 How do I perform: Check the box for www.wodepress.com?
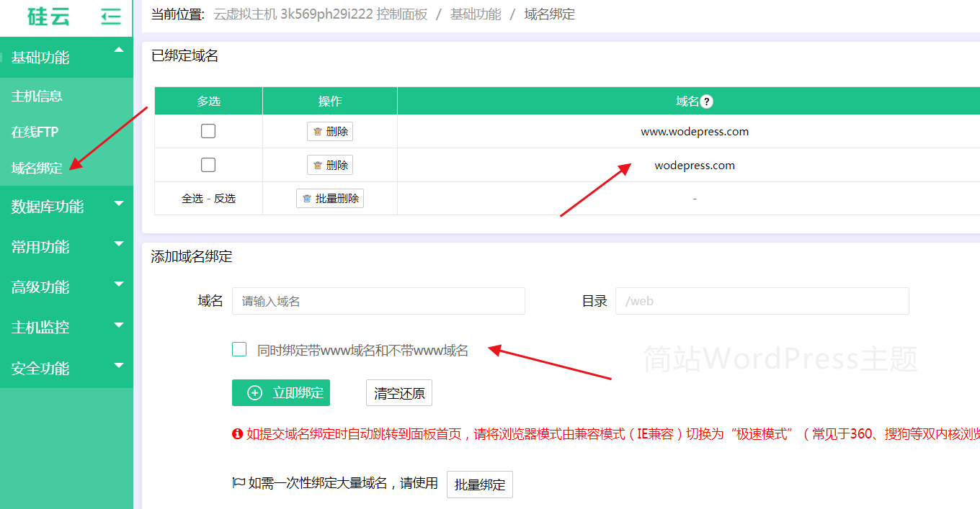(208, 131)
